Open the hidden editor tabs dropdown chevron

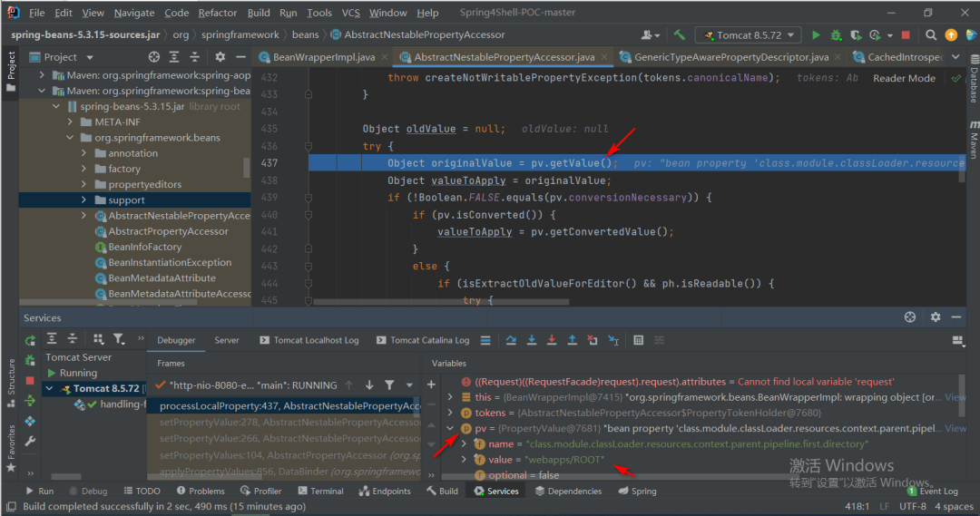[x=955, y=57]
